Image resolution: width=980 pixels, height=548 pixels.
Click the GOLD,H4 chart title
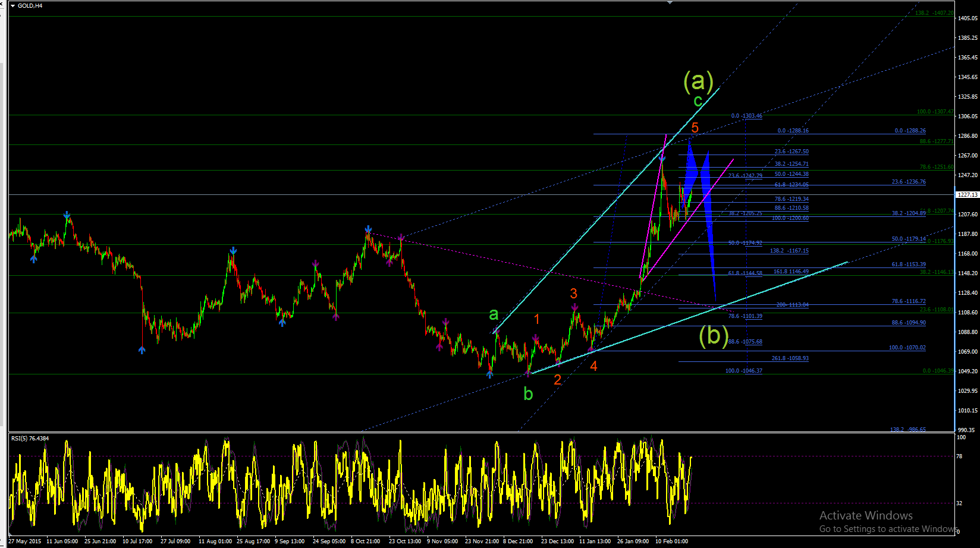30,6
